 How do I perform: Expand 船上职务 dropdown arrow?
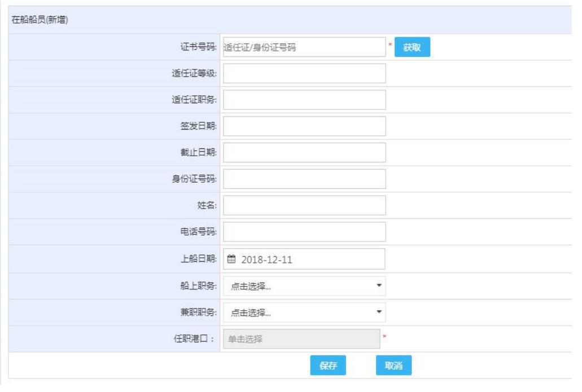[x=379, y=285]
